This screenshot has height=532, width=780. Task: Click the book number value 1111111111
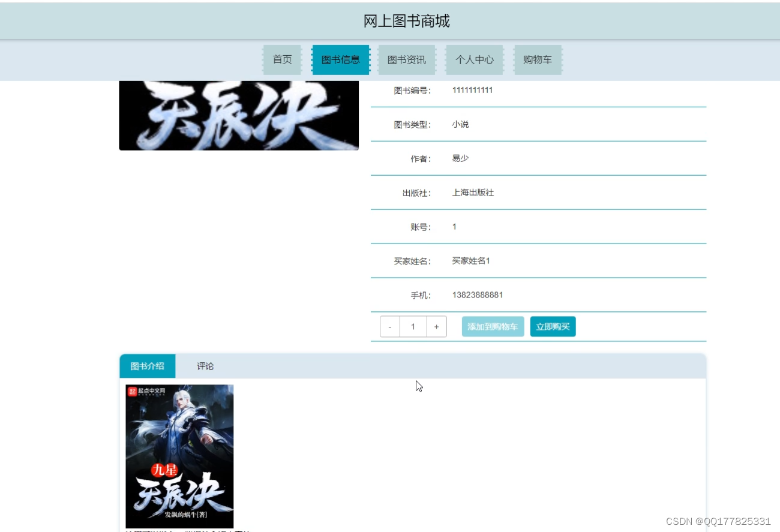point(472,91)
